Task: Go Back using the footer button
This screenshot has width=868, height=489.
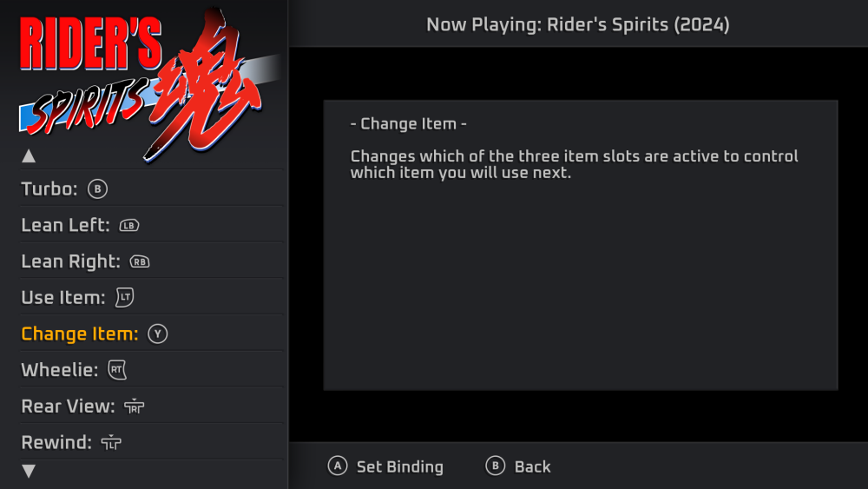Action: pyautogui.click(x=518, y=466)
